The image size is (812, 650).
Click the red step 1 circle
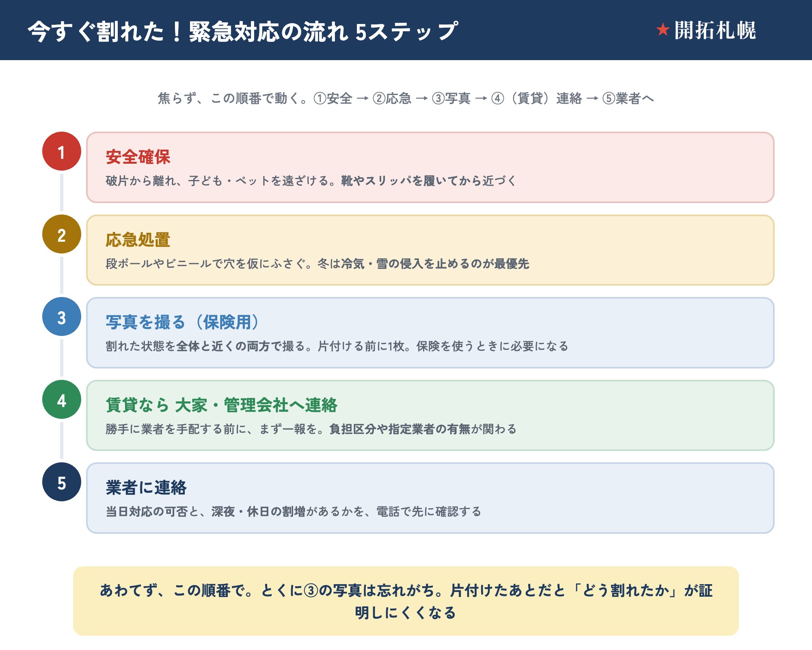[x=62, y=151]
